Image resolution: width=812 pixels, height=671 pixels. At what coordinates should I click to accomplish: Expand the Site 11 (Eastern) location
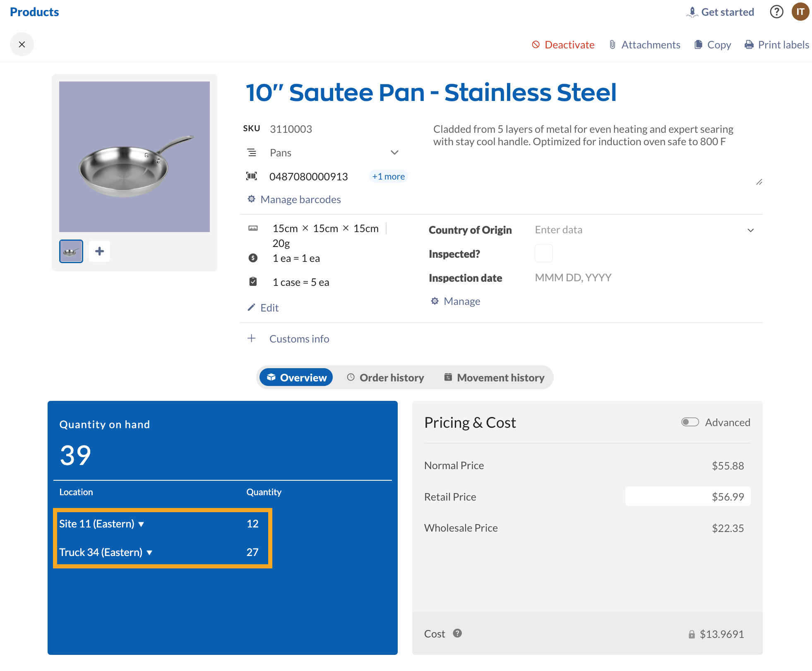click(141, 524)
